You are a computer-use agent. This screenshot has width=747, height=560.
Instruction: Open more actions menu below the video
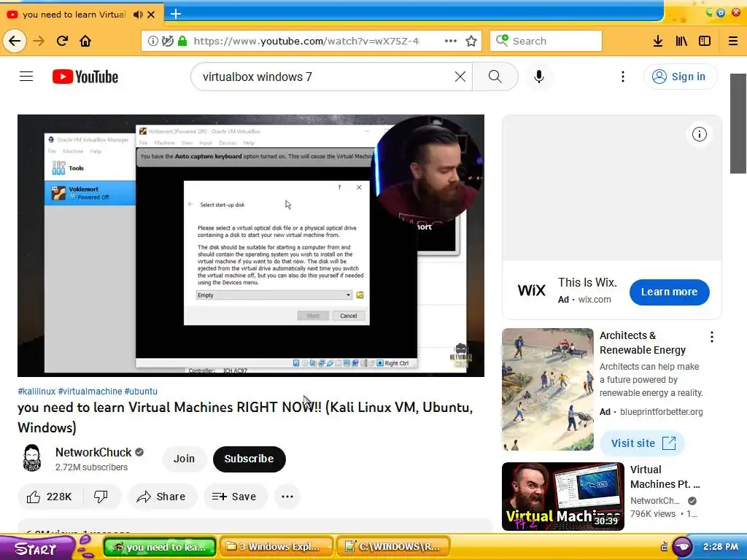pos(287,497)
